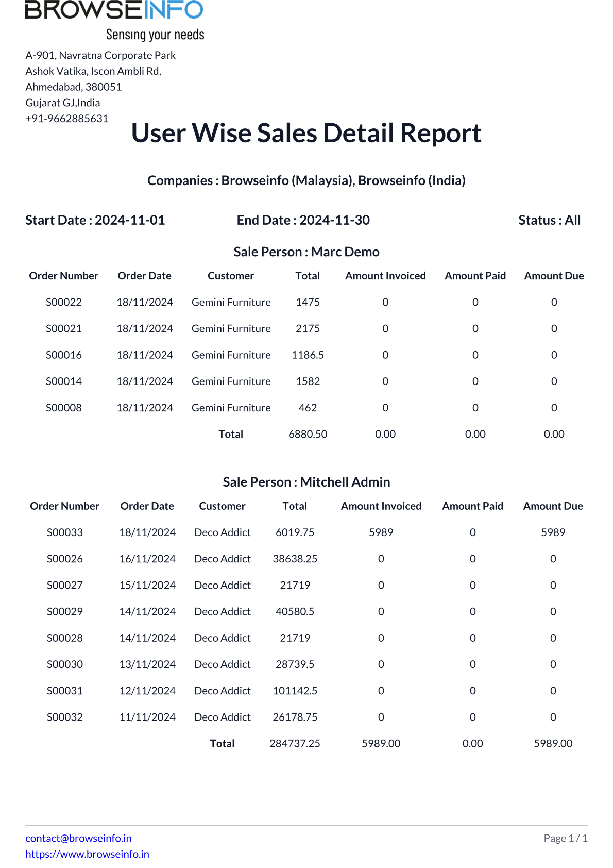Select order number S00033
Image resolution: width=613 pixels, height=868 pixels.
click(x=65, y=532)
